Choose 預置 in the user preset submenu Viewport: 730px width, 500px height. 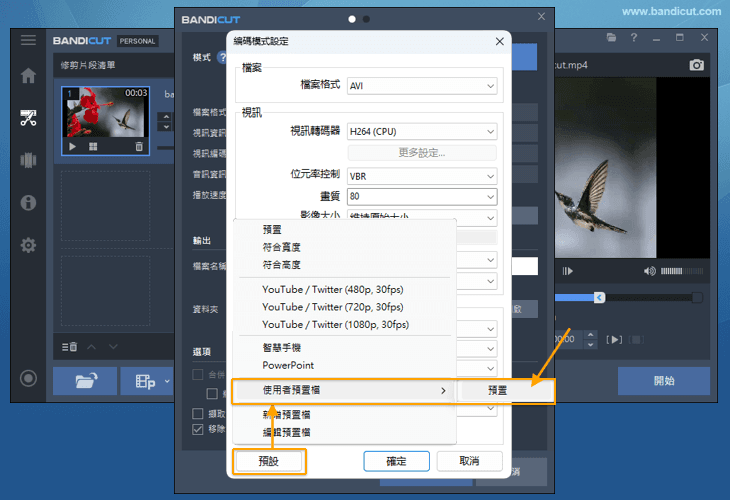point(505,390)
